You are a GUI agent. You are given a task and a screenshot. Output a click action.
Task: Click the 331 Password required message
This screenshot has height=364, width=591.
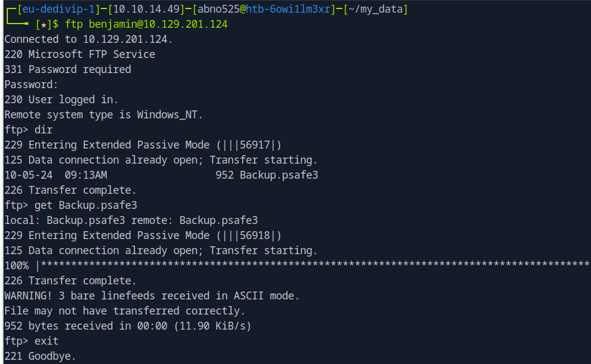click(x=68, y=69)
